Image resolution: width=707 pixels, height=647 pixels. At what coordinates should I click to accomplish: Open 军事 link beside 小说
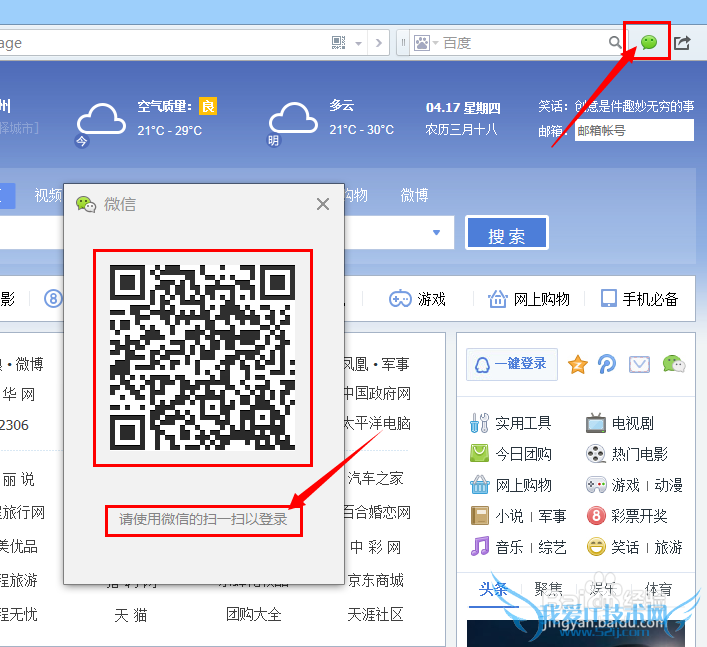552,516
